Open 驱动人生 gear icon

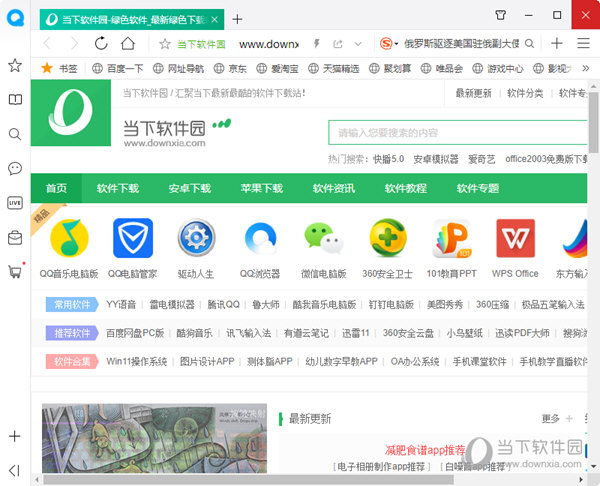(x=196, y=238)
